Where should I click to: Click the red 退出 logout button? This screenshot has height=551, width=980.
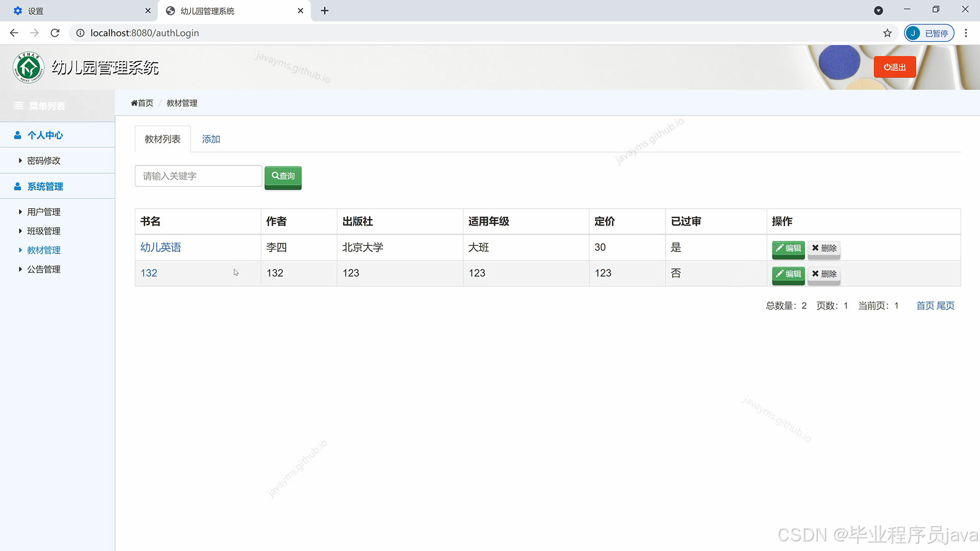pos(895,67)
